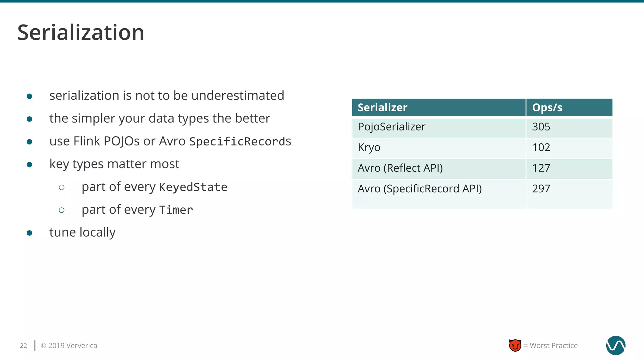Click the "= Worst Practice" legend text
The image size is (644, 362).
[551, 346]
